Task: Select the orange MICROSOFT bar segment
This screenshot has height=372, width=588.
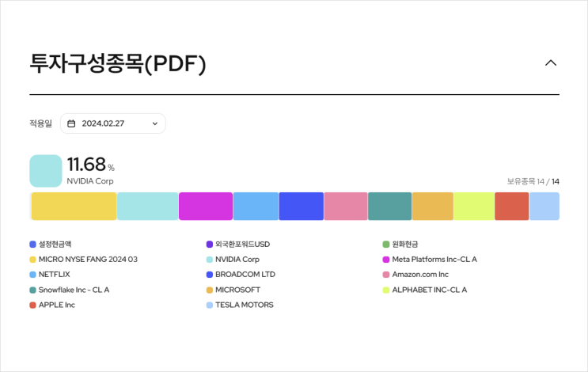Action: (432, 207)
